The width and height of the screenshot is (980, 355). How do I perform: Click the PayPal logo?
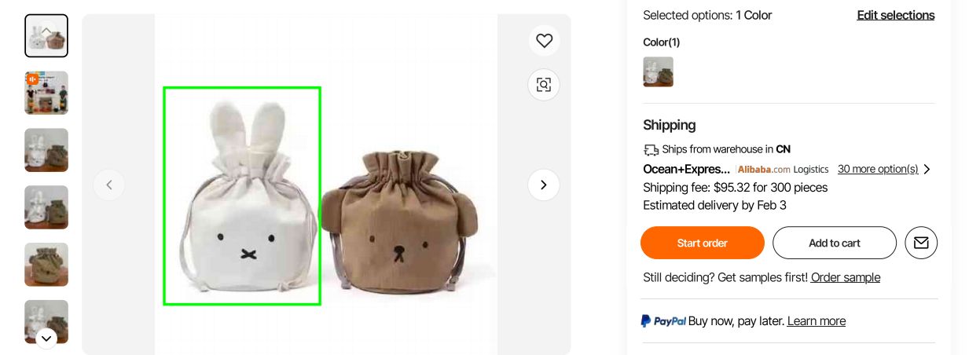click(663, 321)
